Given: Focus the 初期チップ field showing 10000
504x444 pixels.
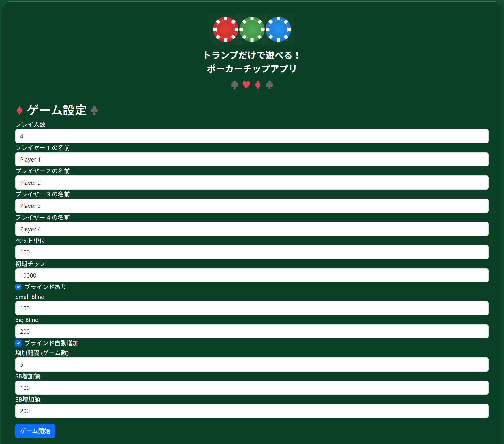Looking at the screenshot, I should pos(252,275).
